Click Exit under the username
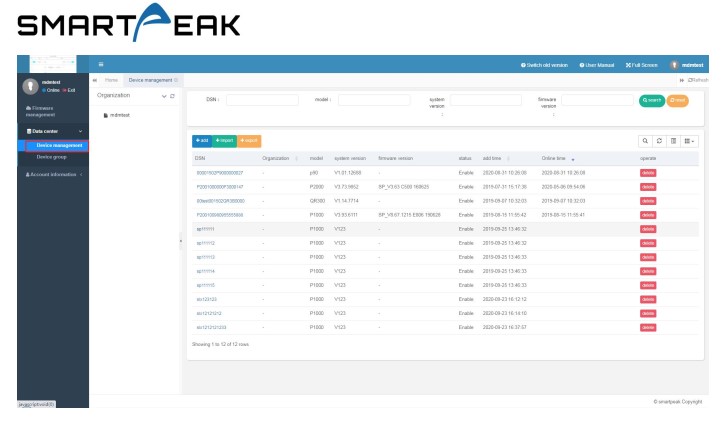The image size is (725, 423). 69,90
